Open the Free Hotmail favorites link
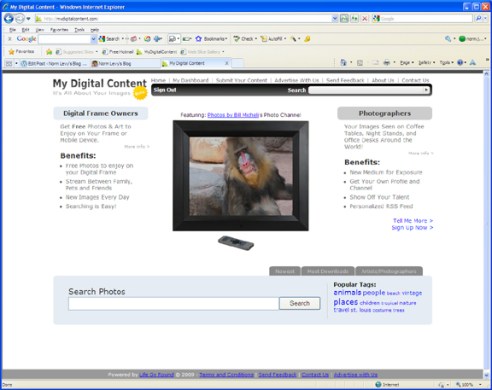Screen dimensions: 492x390 (118, 52)
